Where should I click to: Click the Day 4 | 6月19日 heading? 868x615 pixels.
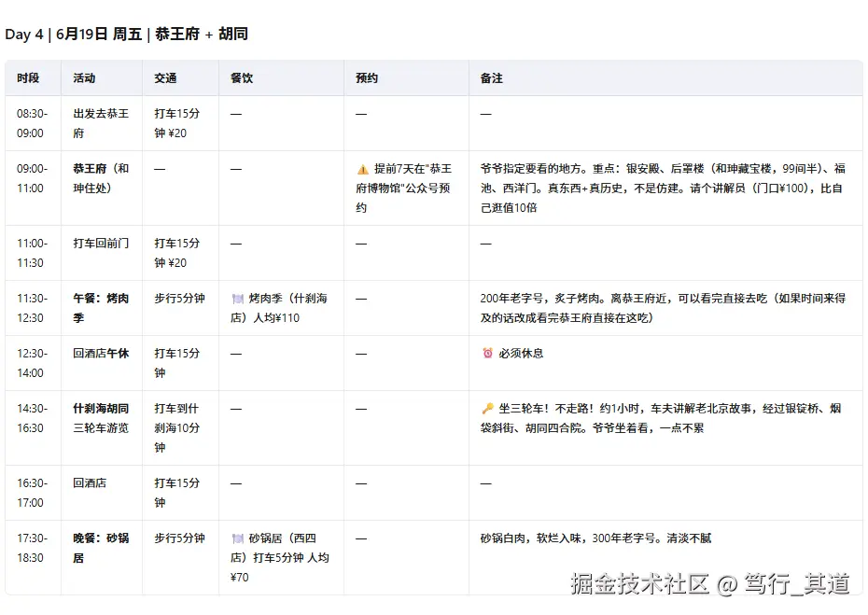tap(126, 35)
